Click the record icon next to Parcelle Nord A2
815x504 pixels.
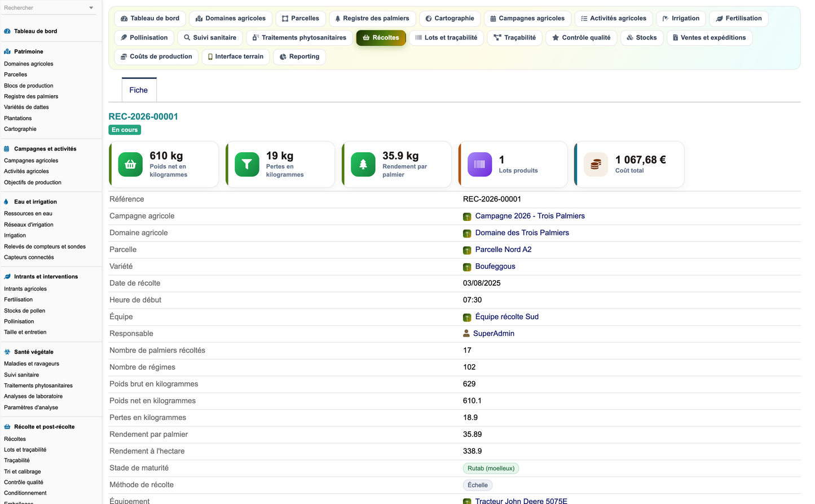[467, 250]
